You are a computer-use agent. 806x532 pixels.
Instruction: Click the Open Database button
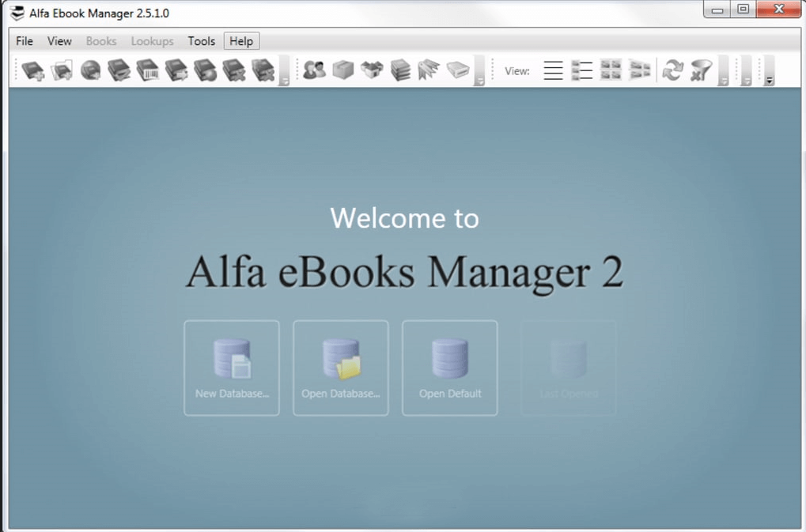pos(341,368)
